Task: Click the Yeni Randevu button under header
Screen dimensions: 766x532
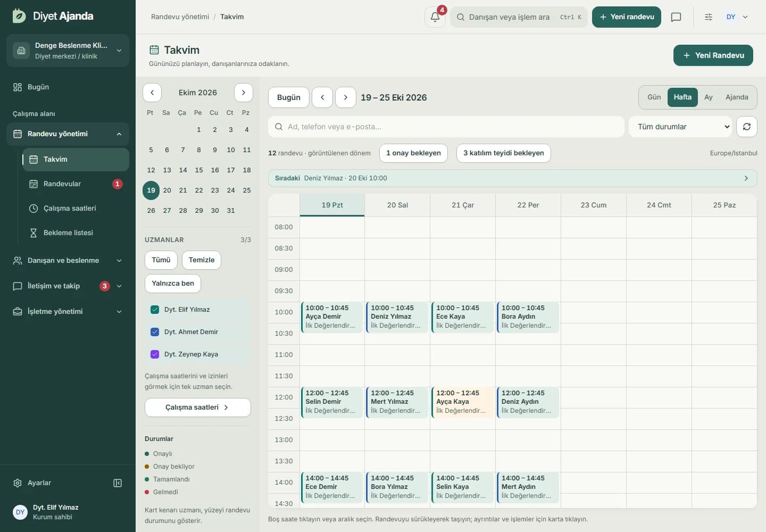Action: 713,55
